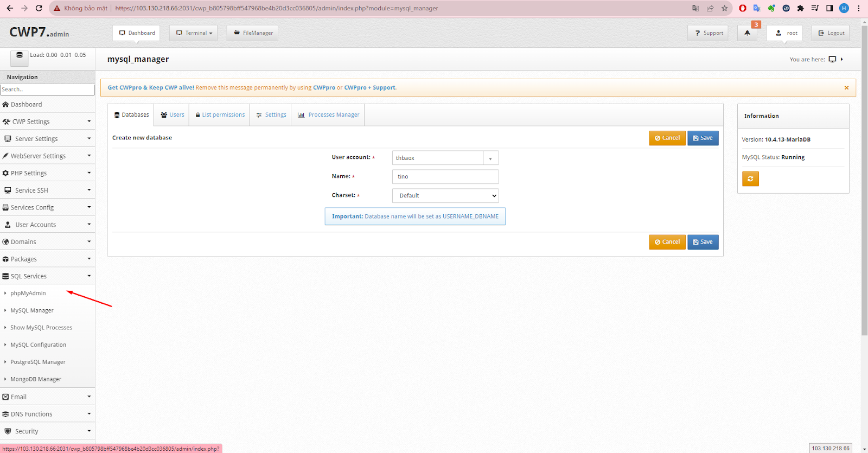Click the orange refresh MySQL status button
The width and height of the screenshot is (868, 453).
click(x=750, y=178)
